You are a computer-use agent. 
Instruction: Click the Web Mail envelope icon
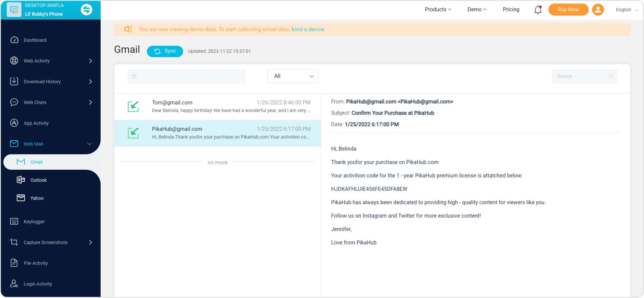click(14, 144)
